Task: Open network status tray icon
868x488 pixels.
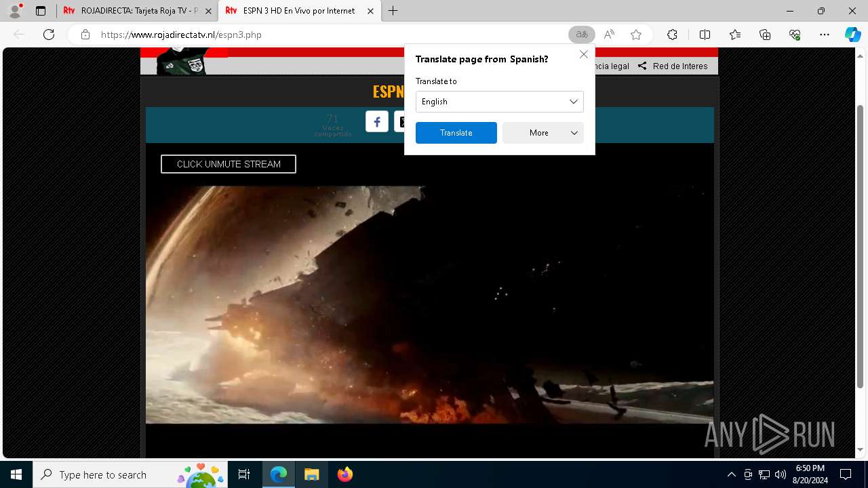Action: (x=764, y=474)
